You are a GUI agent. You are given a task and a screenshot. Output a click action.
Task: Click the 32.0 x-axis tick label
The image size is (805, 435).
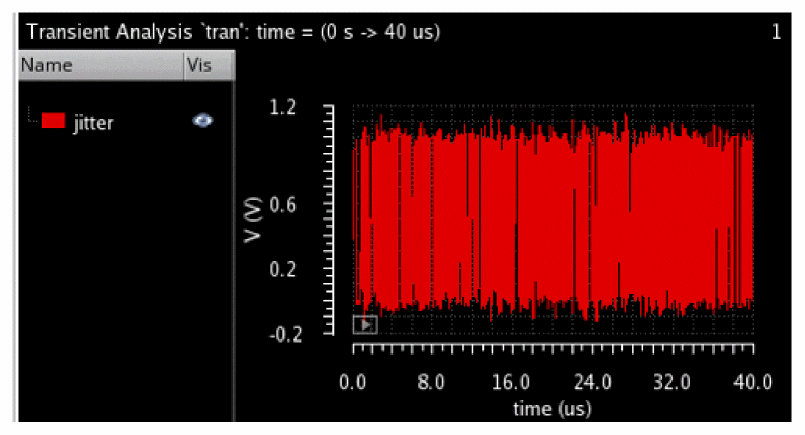pos(672,382)
